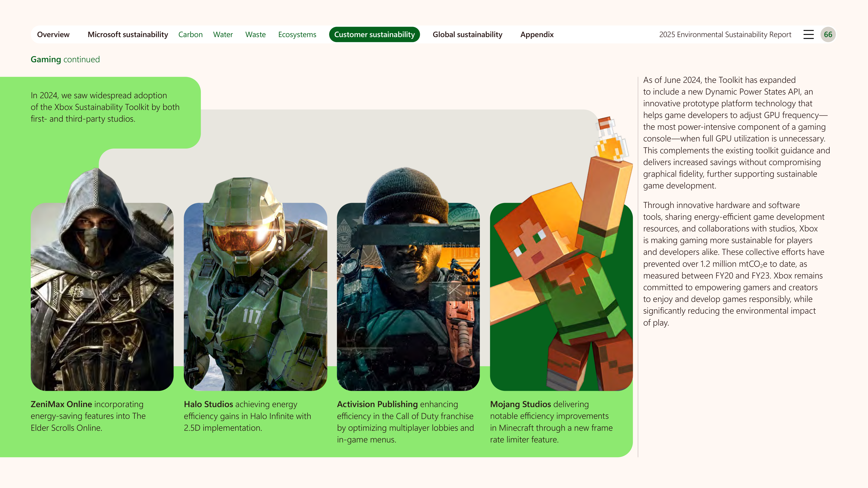Click the ZeniMax Online caption
Image resolution: width=868 pixels, height=488 pixels.
tap(88, 416)
